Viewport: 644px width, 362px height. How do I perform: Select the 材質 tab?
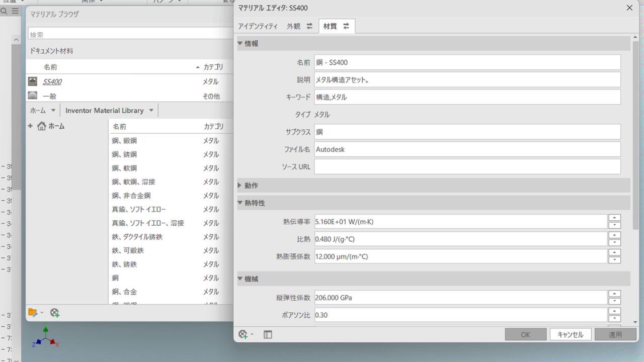point(337,26)
